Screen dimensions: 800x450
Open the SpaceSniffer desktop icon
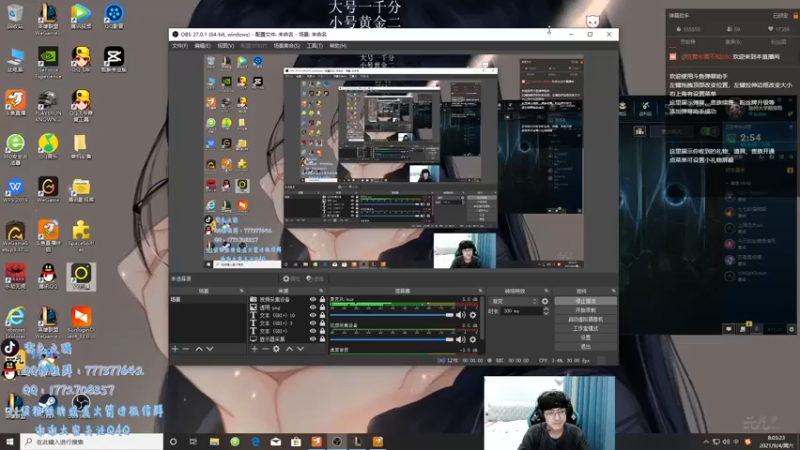tap(81, 236)
